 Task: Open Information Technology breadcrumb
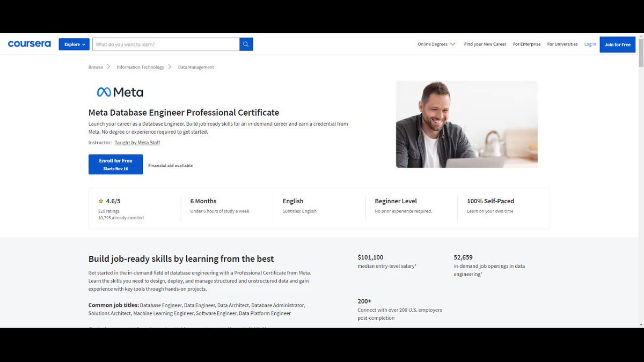pyautogui.click(x=141, y=67)
